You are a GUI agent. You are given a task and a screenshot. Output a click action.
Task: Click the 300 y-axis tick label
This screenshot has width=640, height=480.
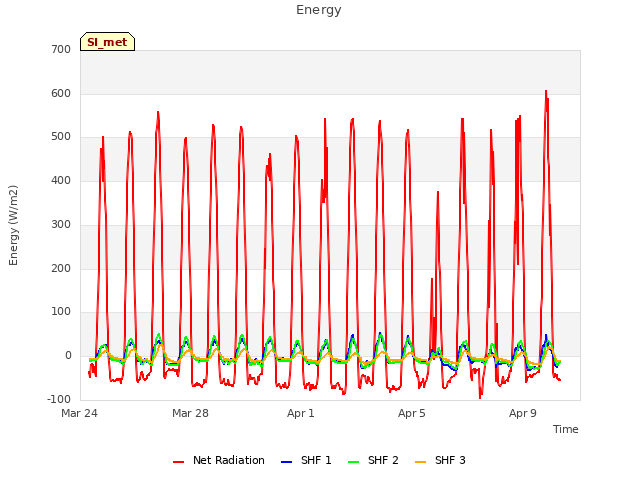point(61,224)
